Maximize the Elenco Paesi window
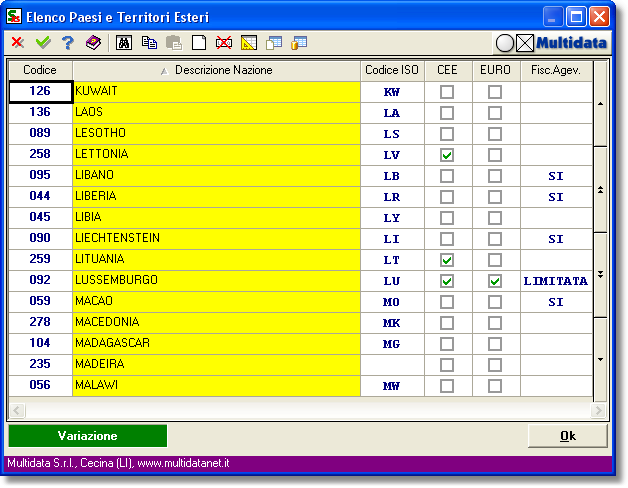The width and height of the screenshot is (628, 488). pyautogui.click(x=576, y=17)
